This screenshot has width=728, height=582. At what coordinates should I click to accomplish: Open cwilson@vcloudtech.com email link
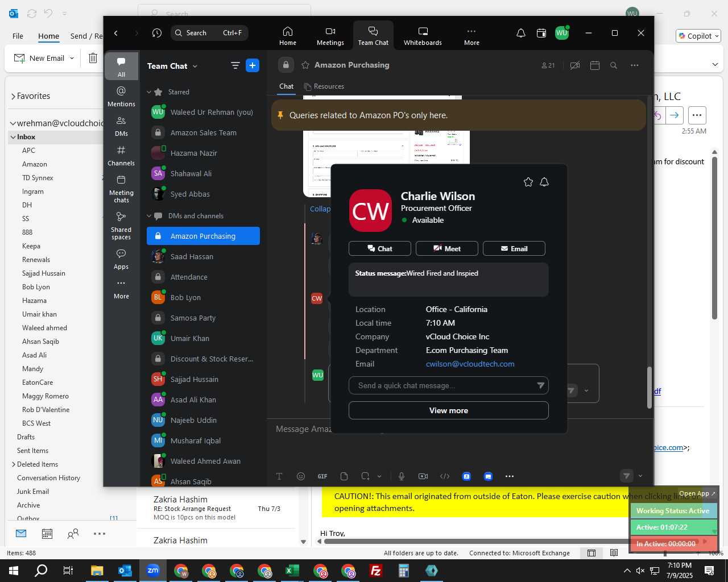(470, 364)
